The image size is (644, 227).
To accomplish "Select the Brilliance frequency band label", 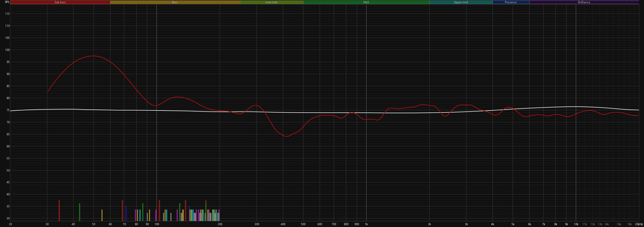I will (584, 2).
